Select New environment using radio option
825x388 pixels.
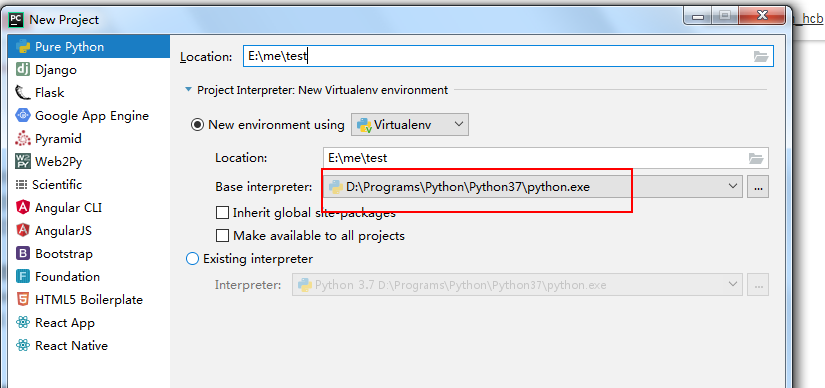[x=197, y=125]
